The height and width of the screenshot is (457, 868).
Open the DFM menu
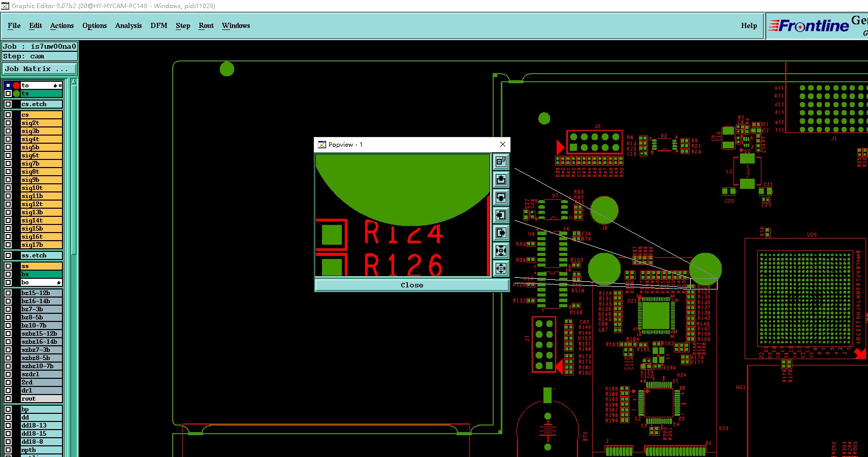159,25
